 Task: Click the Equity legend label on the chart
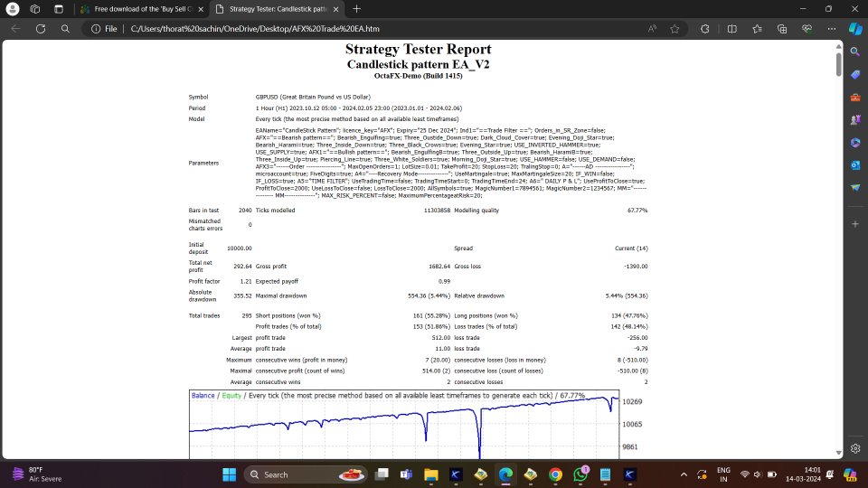(x=231, y=396)
